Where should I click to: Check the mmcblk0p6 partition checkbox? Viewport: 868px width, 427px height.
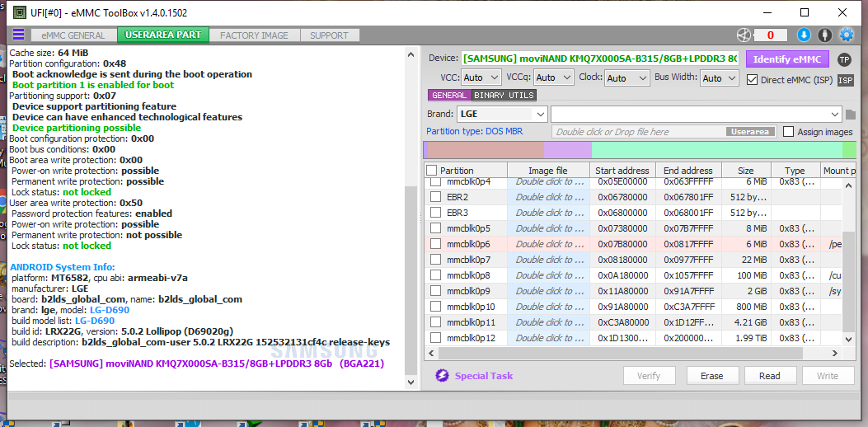(436, 244)
